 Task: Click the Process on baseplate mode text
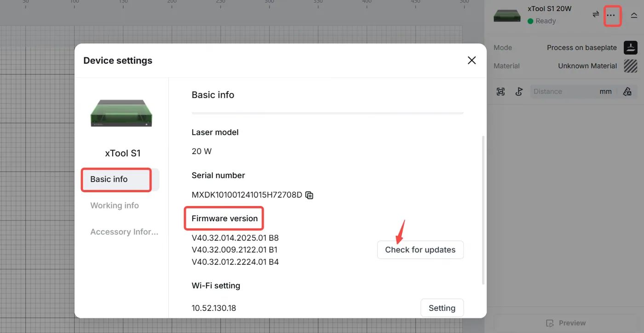pyautogui.click(x=582, y=47)
